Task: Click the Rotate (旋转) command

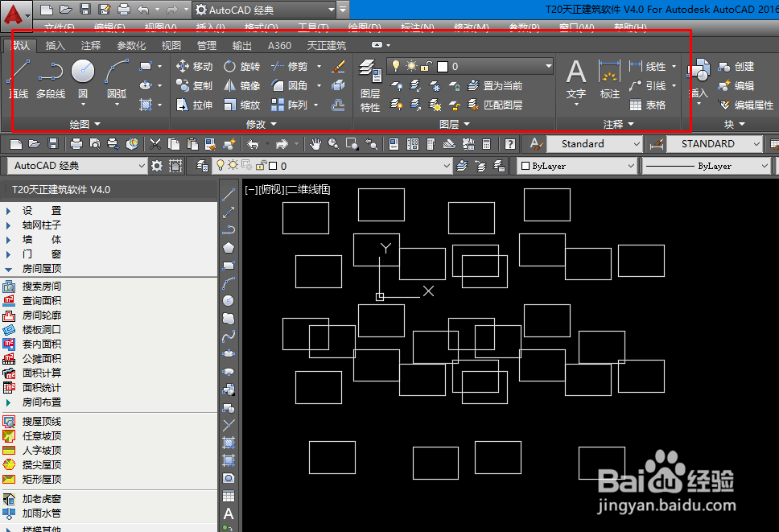Action: pyautogui.click(x=242, y=66)
